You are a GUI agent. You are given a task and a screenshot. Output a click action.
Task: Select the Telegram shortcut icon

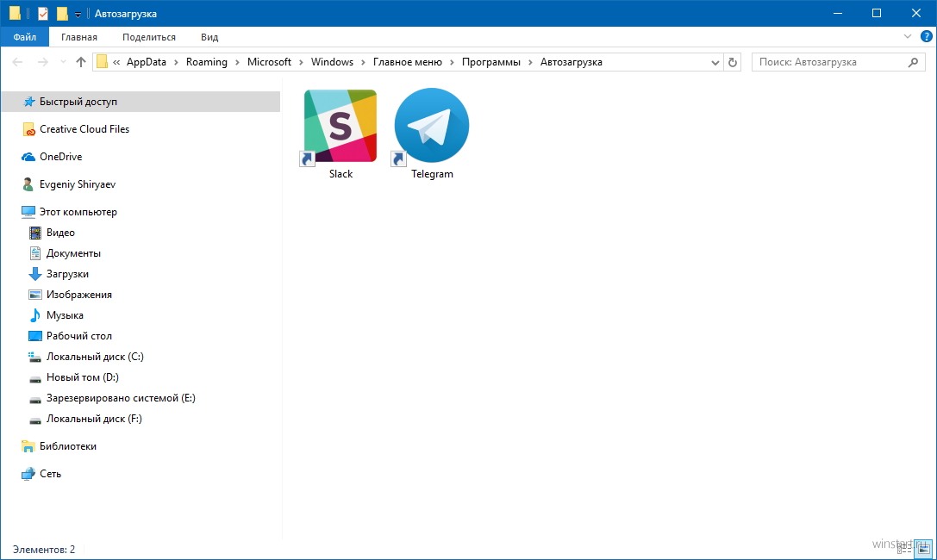[432, 126]
